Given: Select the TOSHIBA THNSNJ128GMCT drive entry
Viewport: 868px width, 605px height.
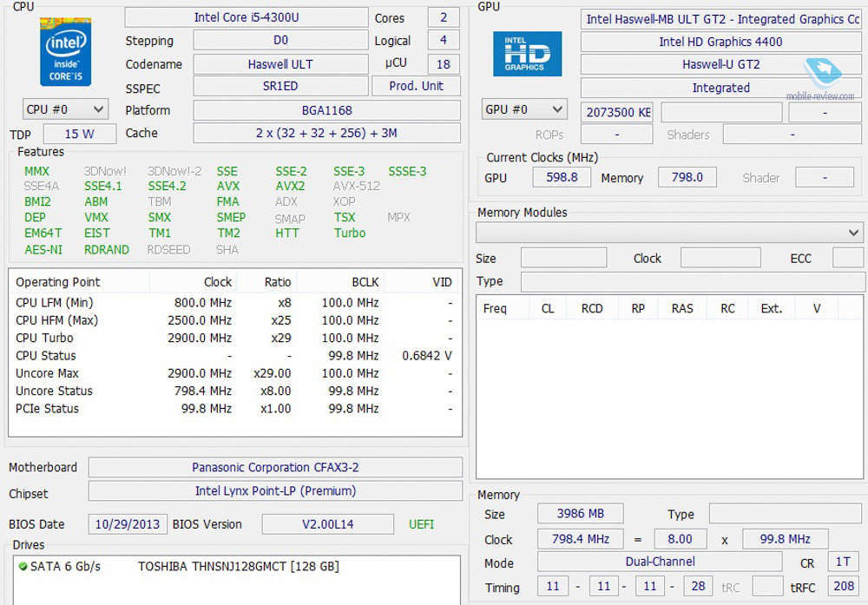Looking at the screenshot, I should tap(239, 566).
